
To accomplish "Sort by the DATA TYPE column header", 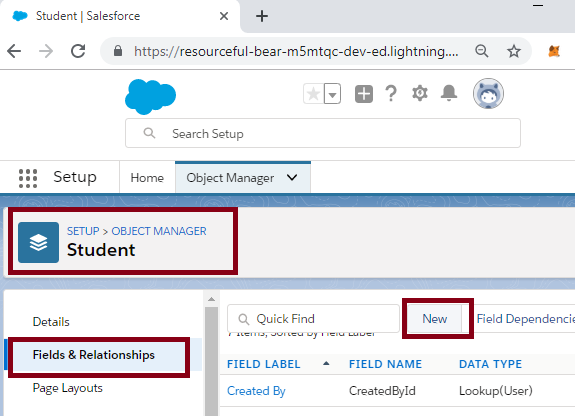I will click(491, 364).
